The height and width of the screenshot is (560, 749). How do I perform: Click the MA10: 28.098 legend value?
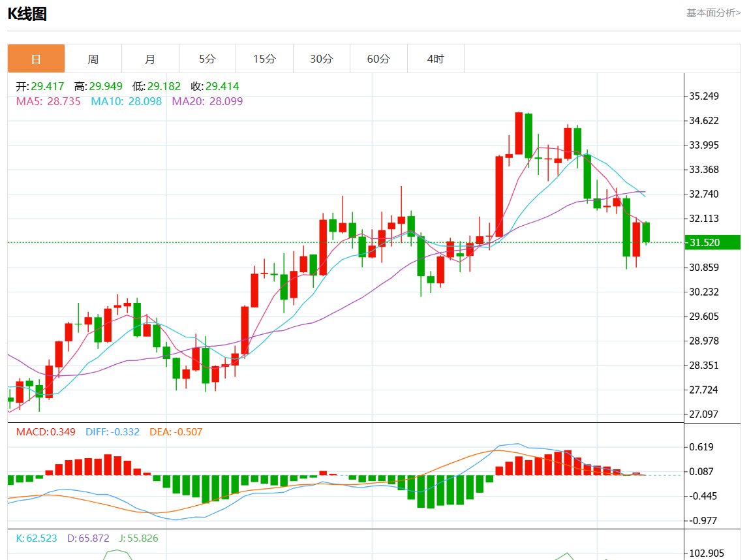point(126,101)
